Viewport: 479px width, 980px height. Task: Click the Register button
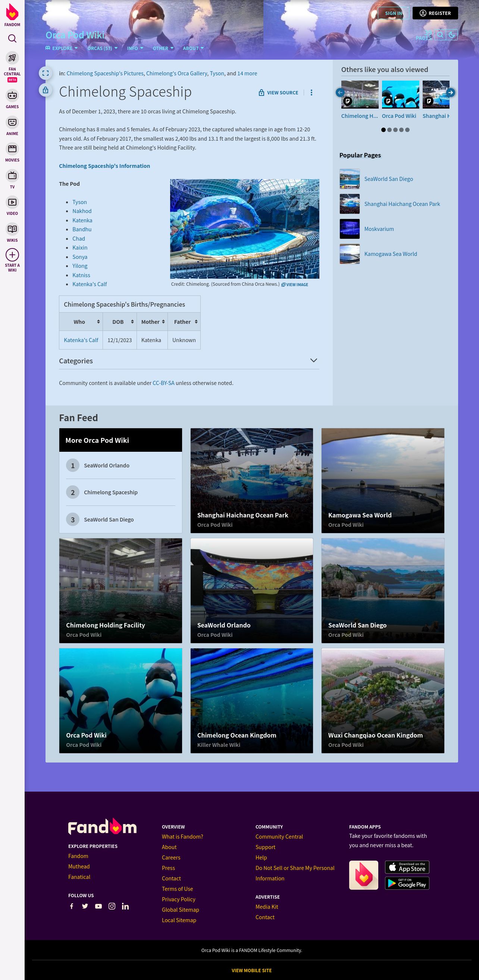[x=435, y=13]
